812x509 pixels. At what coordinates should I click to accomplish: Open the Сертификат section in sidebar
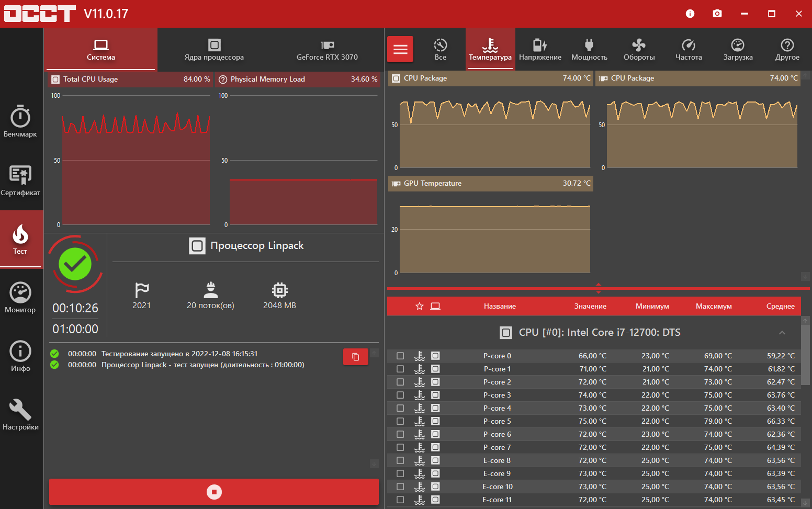click(x=20, y=180)
